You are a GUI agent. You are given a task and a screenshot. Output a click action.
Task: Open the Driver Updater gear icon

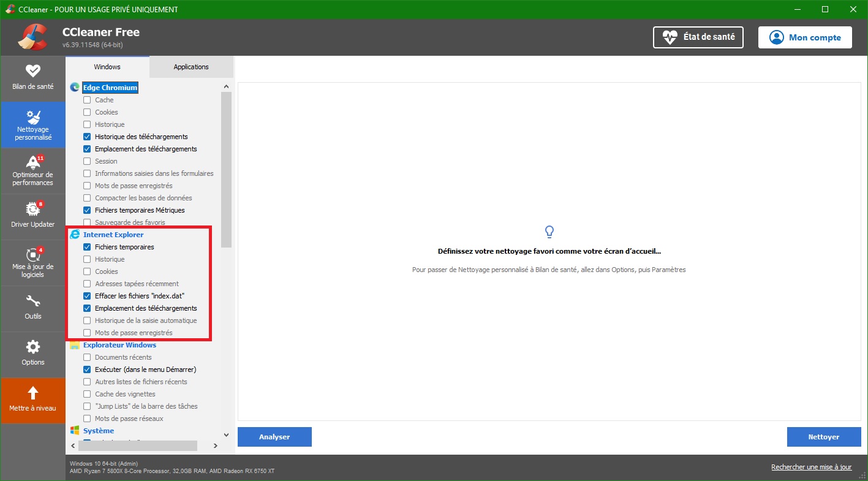pos(33,208)
